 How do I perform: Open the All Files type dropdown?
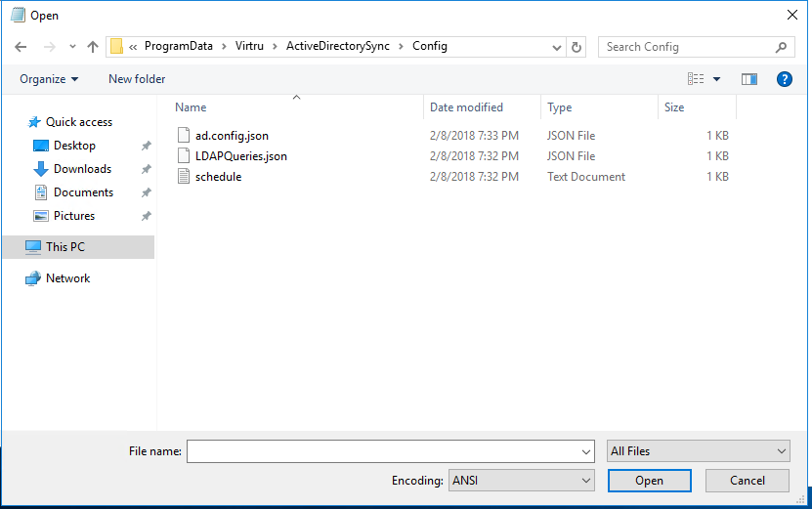(x=698, y=451)
